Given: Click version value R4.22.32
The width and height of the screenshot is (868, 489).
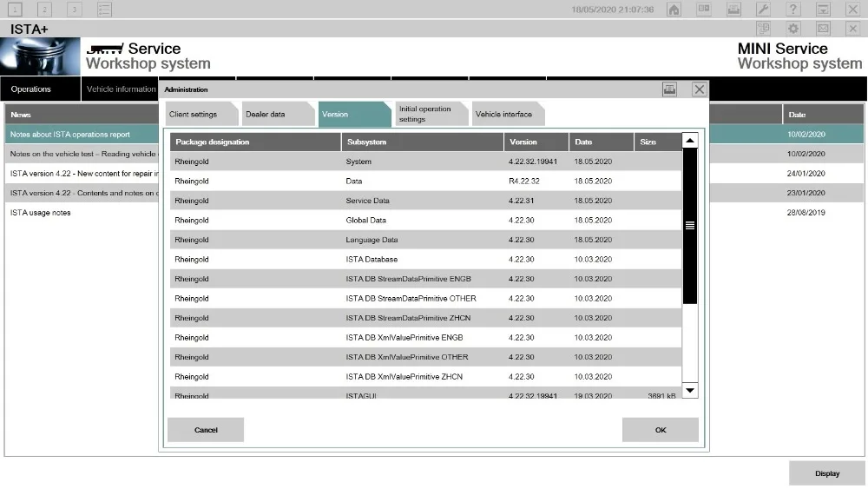Looking at the screenshot, I should point(523,181).
